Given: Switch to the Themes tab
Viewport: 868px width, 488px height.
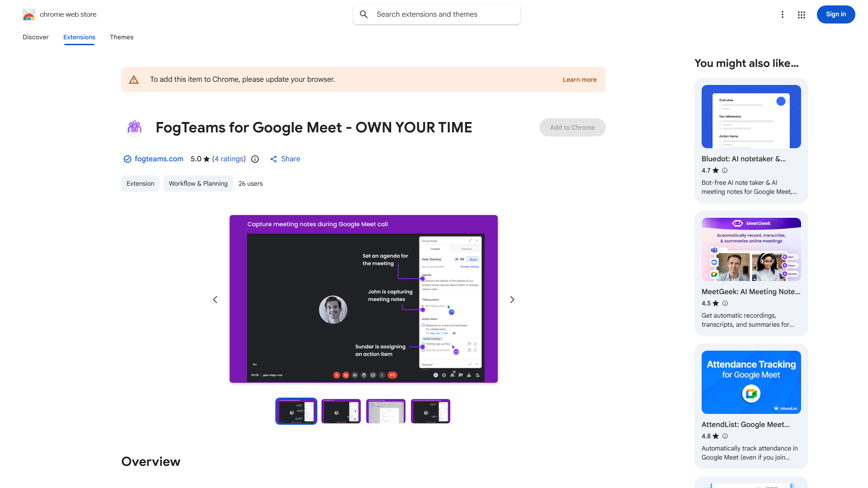Looking at the screenshot, I should [x=122, y=37].
